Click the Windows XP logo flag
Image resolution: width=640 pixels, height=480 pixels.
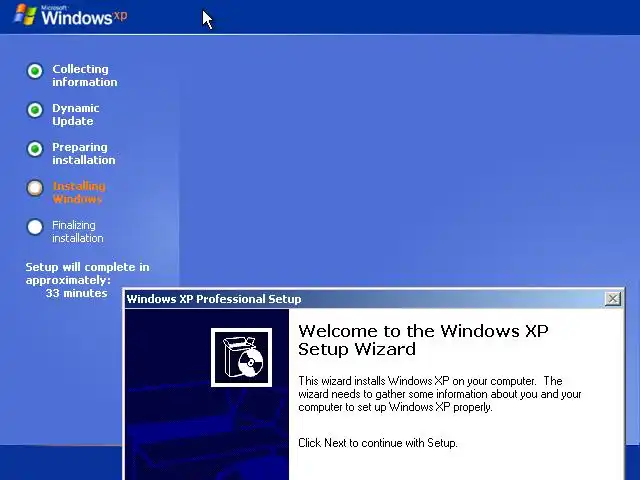pos(25,16)
